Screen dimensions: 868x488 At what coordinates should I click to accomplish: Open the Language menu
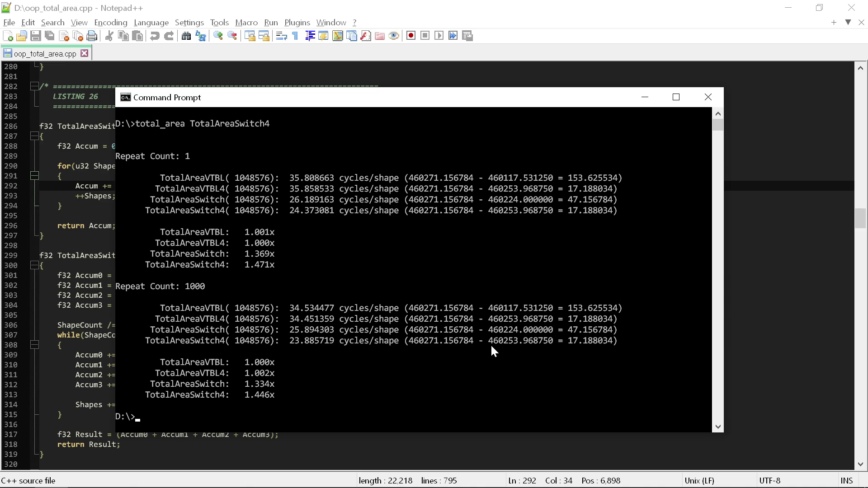(151, 22)
